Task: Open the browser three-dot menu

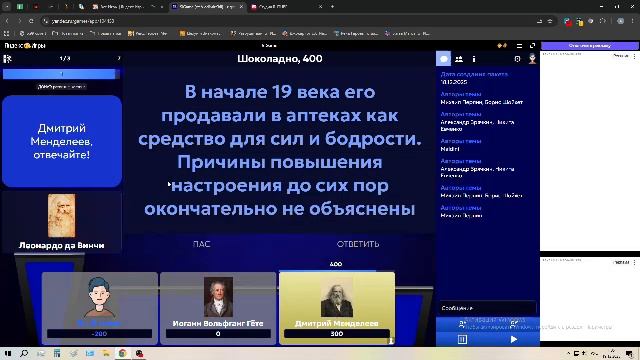Action: click(633, 21)
